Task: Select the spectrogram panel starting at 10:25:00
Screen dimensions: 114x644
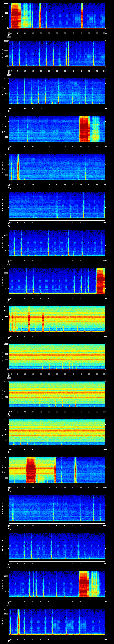Action: [x=57, y=129]
